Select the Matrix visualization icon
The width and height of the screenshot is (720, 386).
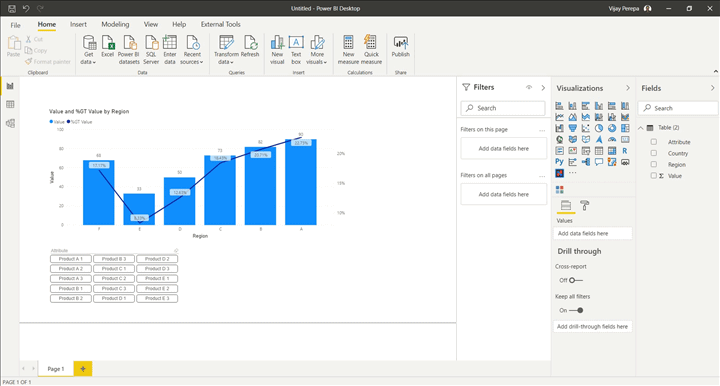pyautogui.click(x=612, y=151)
